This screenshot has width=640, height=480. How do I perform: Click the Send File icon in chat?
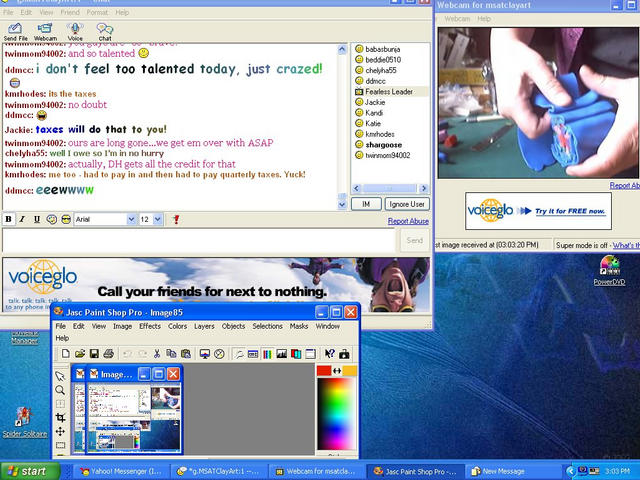pos(16,32)
